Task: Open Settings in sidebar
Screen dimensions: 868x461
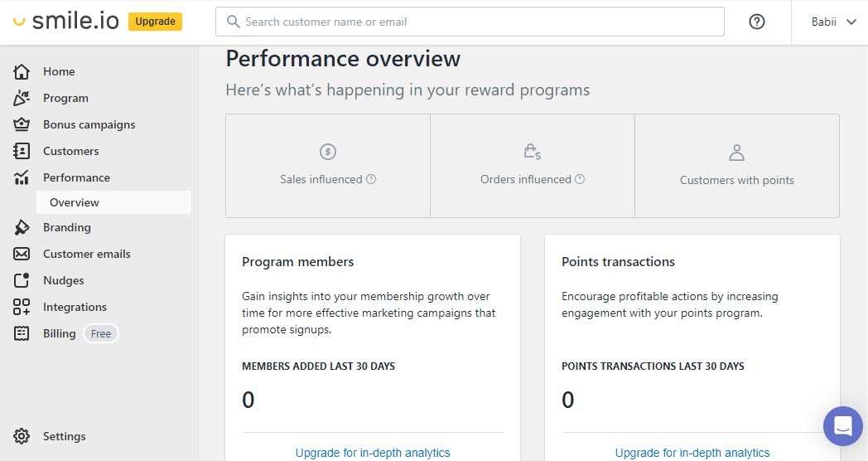Action: (65, 436)
